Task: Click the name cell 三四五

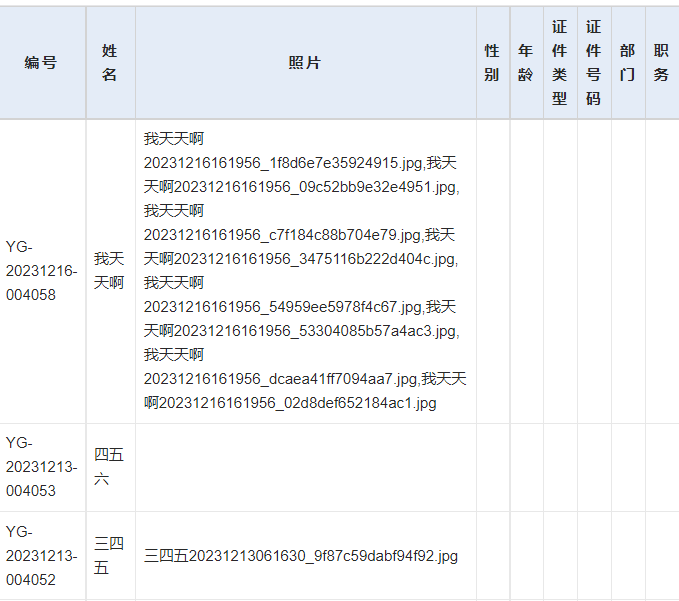Action: pos(110,556)
